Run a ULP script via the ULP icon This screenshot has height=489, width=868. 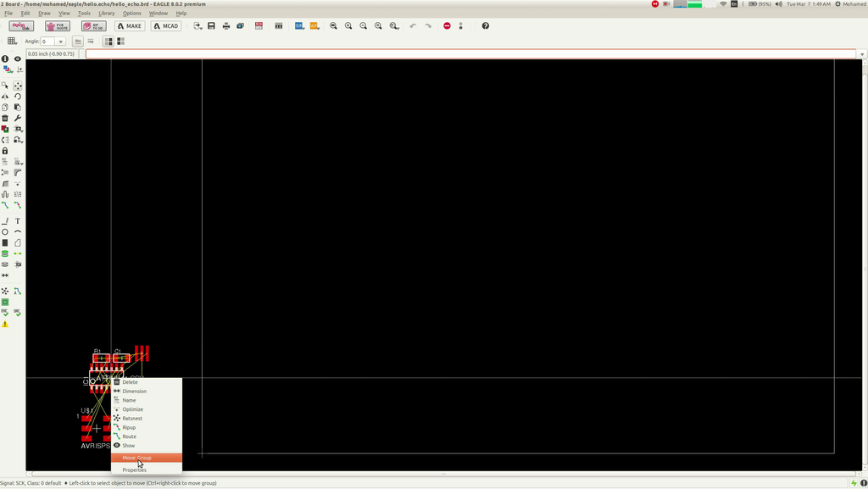[x=314, y=26]
